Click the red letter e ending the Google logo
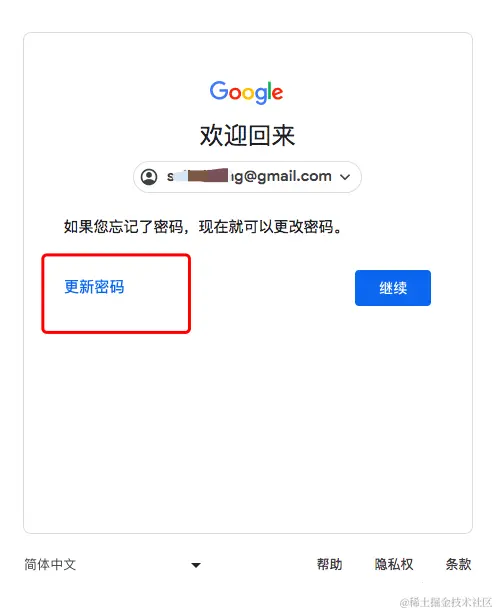This screenshot has height=612, width=496. pos(277,94)
